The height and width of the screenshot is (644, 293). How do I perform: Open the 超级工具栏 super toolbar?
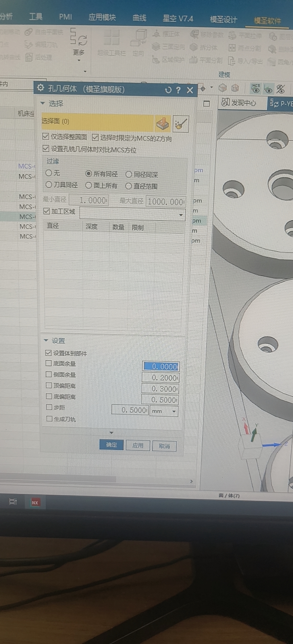click(112, 42)
